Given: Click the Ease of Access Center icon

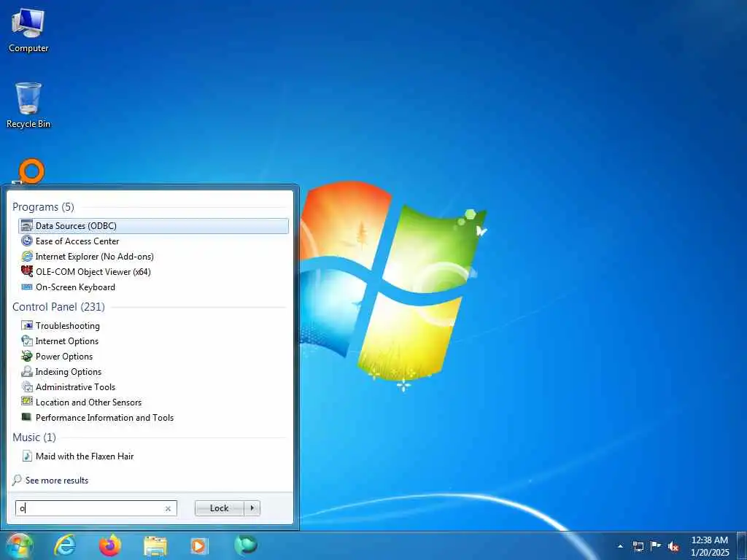Looking at the screenshot, I should (x=27, y=241).
